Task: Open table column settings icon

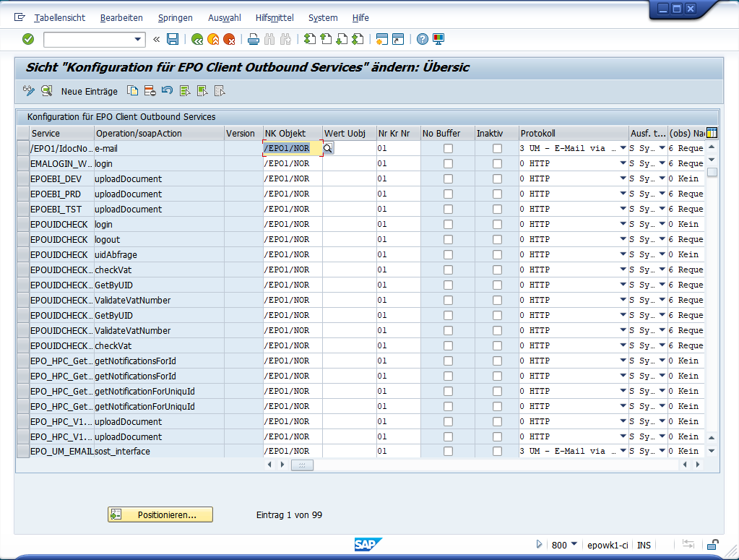Action: pos(712,133)
